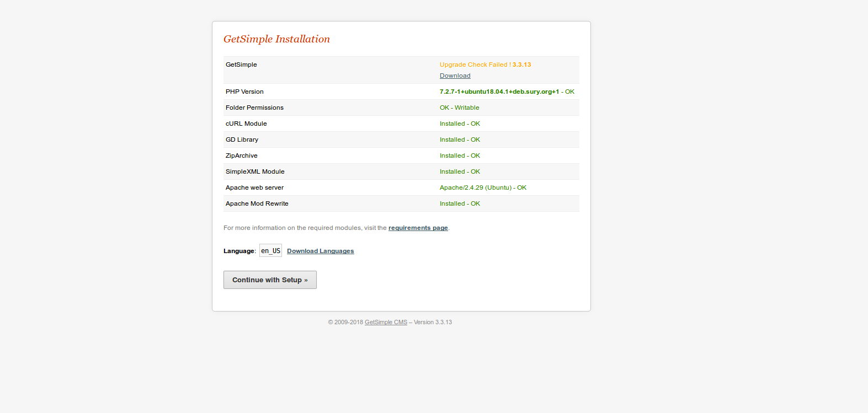Click the 'Version 3.3.13' footer text
Viewport: 868px width, 413px height.
433,322
